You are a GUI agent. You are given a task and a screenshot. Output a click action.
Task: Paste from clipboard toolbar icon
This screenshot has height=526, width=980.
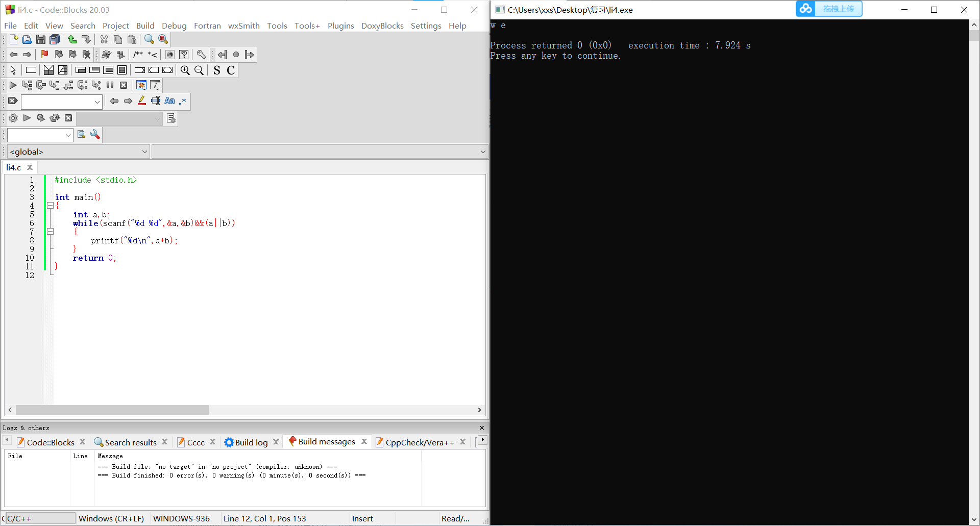tap(132, 39)
